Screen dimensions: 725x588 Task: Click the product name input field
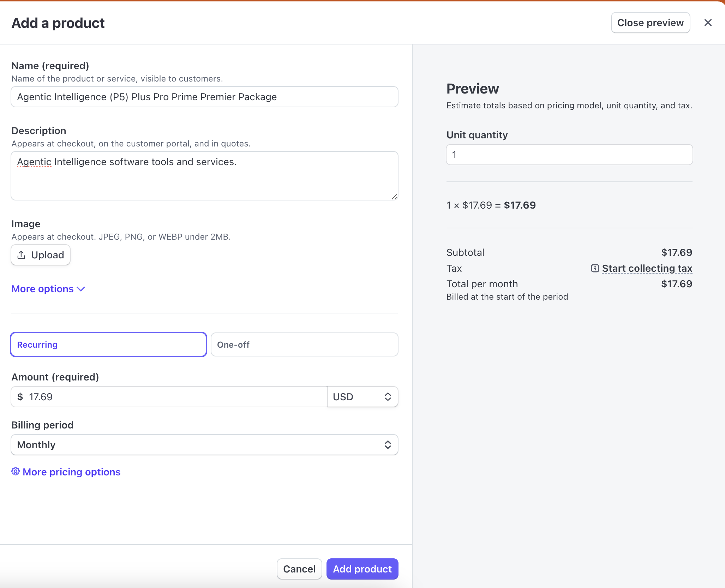(x=205, y=97)
